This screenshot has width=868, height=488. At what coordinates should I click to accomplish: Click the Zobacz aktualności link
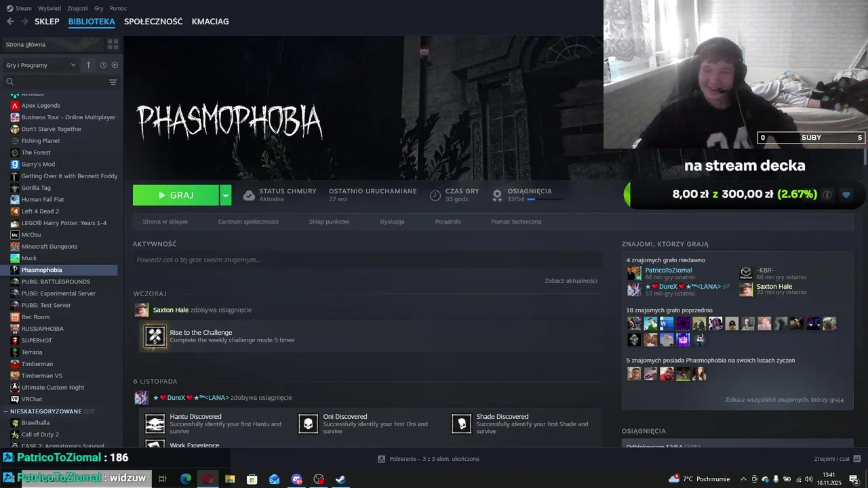click(571, 281)
